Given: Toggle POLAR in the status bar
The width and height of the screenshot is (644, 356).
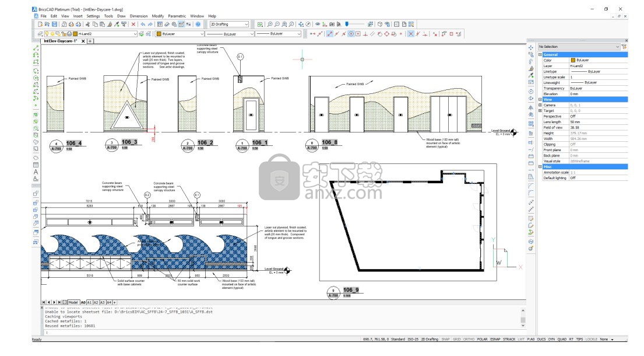Looking at the screenshot, I should [482, 339].
